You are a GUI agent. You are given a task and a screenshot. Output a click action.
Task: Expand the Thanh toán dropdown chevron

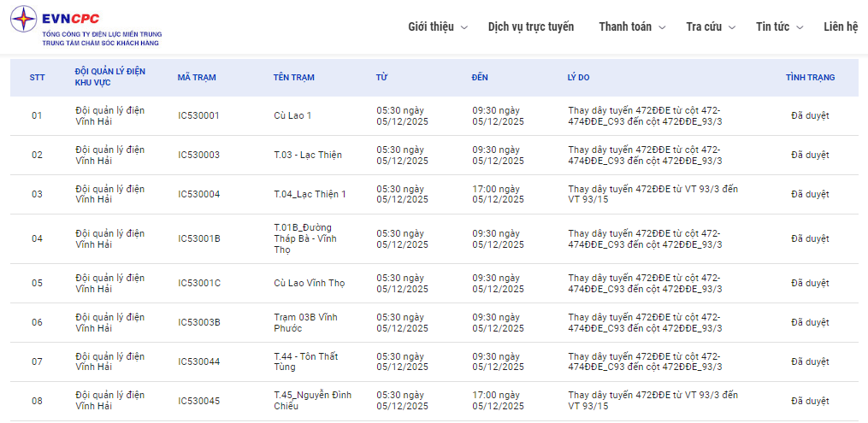pyautogui.click(x=661, y=27)
